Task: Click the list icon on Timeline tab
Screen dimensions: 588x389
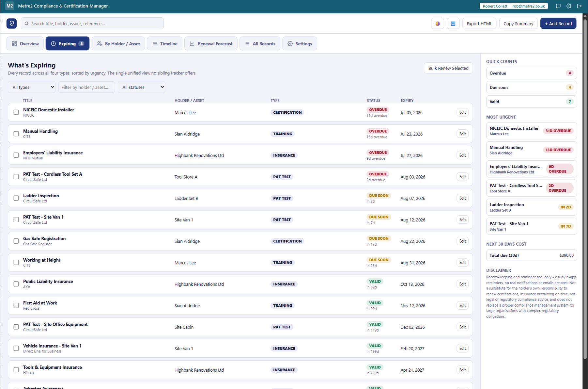Action: pos(155,43)
